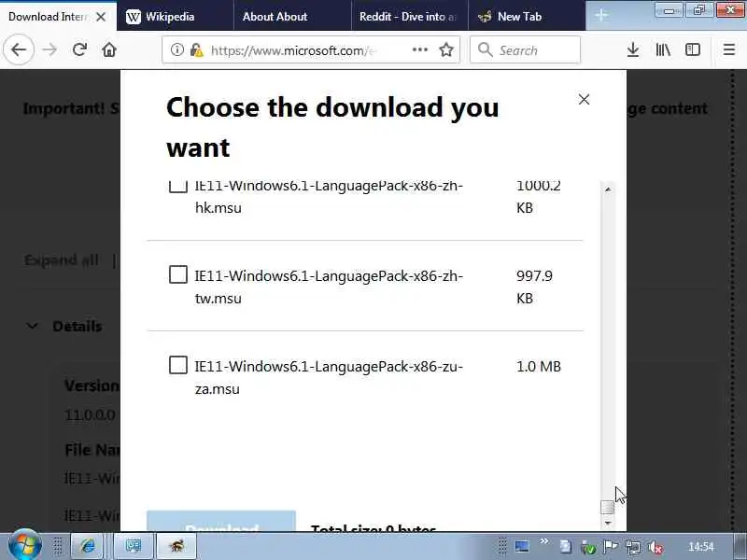The image size is (747, 560).
Task: Open the insect-icon browser taskbar button
Action: (x=176, y=546)
